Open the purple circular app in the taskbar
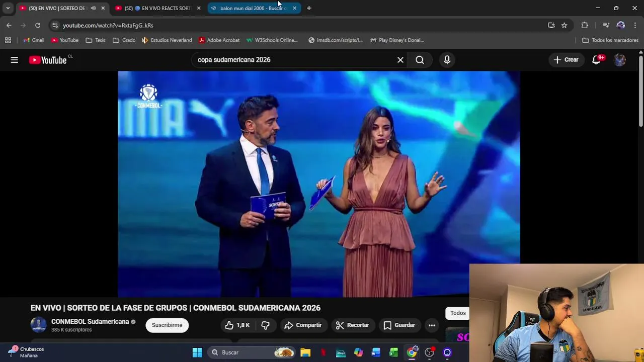 447,352
